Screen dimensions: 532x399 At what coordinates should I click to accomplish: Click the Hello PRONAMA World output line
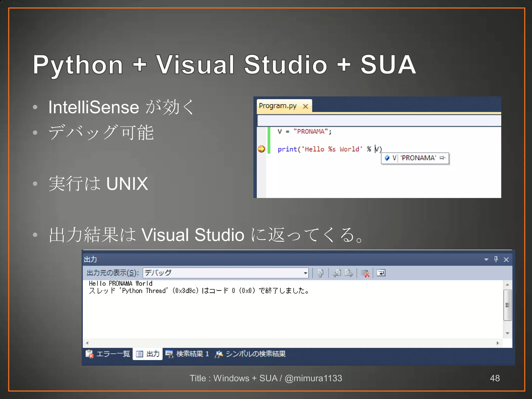click(x=121, y=283)
